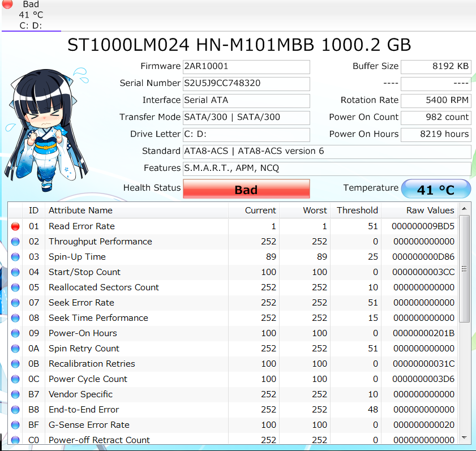Click the Firmware value field
The height and width of the screenshot is (451, 476).
pos(246,67)
